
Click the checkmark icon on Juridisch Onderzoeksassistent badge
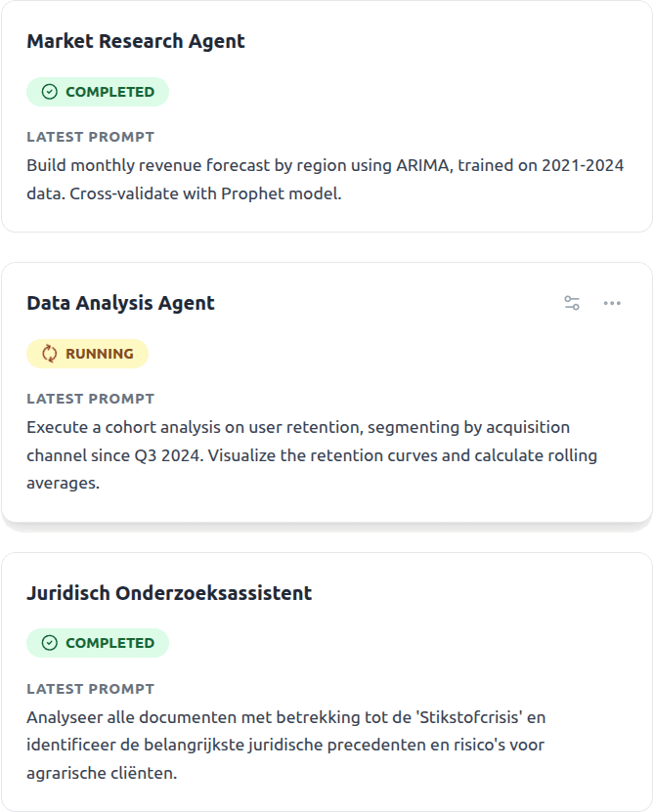47,643
